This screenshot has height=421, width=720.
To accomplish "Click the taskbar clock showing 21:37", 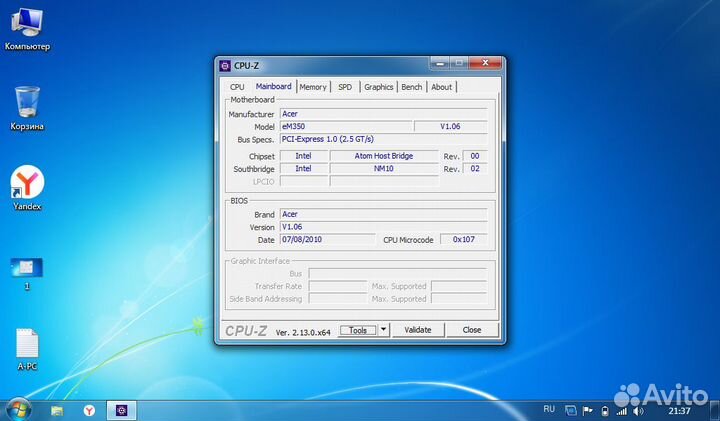I will [x=679, y=411].
